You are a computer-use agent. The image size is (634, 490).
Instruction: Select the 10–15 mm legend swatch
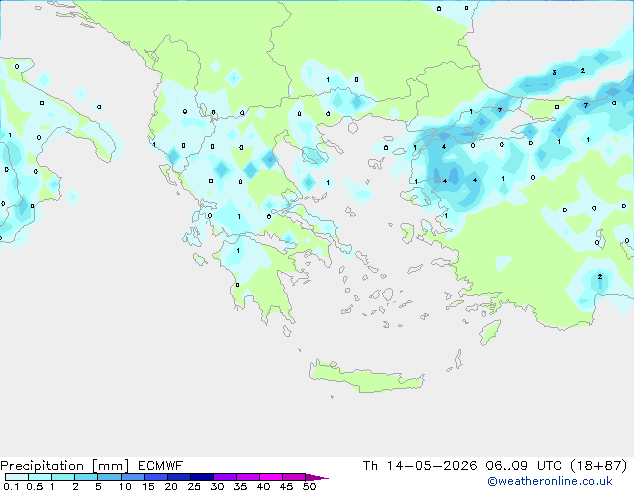coord(132,477)
